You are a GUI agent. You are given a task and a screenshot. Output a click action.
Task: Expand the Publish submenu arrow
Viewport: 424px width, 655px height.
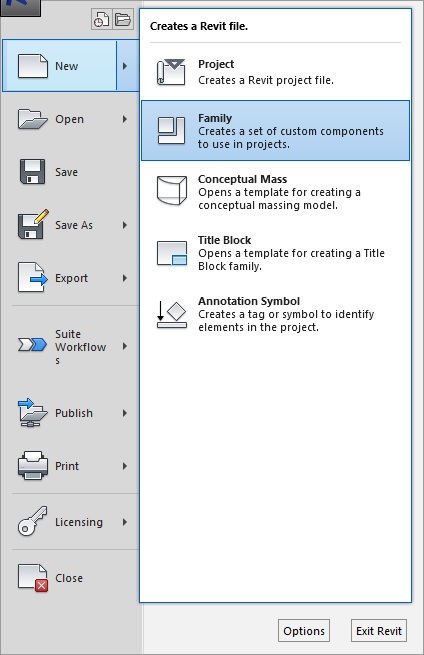pyautogui.click(x=125, y=413)
